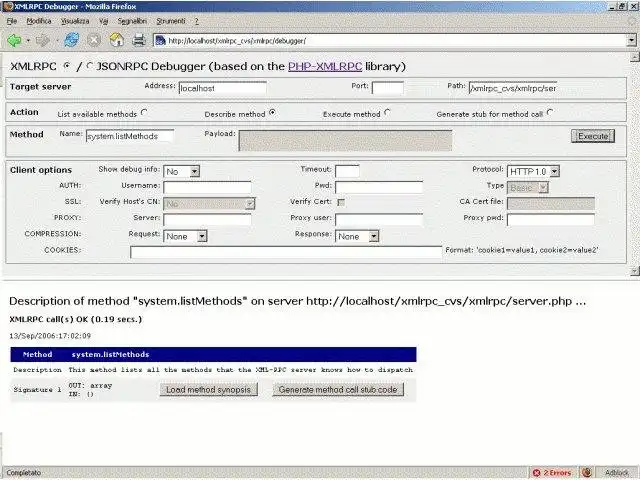Screen dimensions: 640x480
Task: Click the Forward arrow toolbar icon
Action: tap(42, 40)
